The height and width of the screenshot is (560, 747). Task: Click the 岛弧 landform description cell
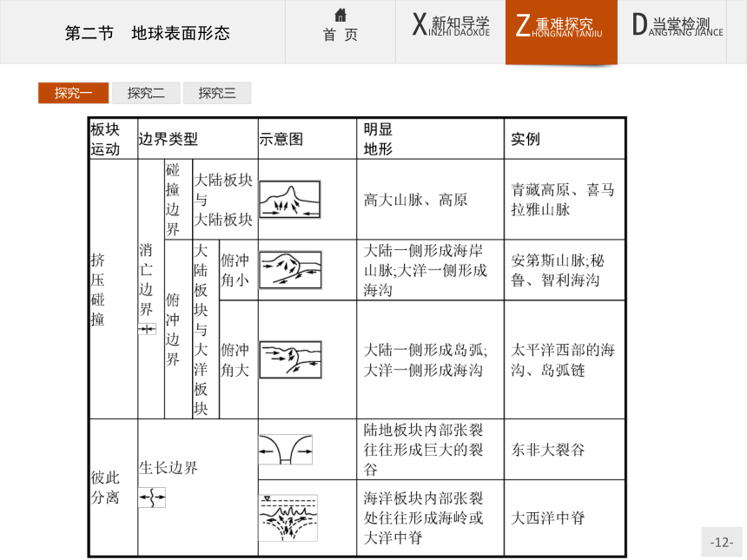[x=430, y=359]
